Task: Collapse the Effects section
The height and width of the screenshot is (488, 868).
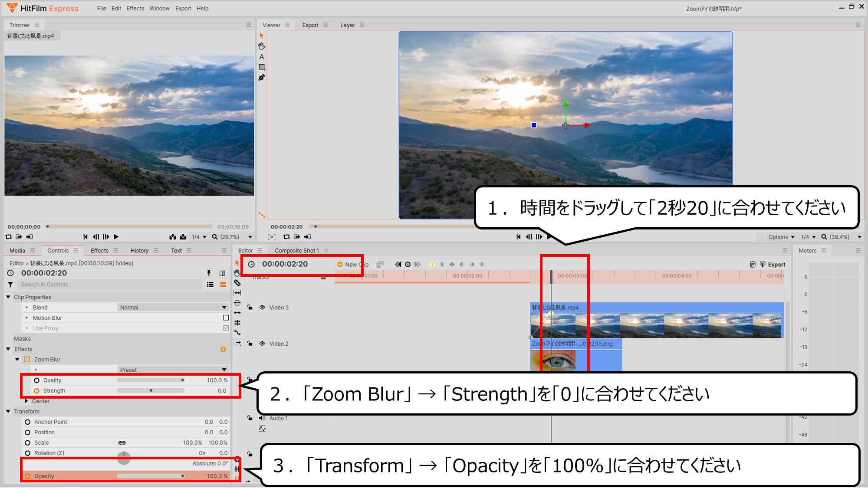Action: pyautogui.click(x=8, y=349)
